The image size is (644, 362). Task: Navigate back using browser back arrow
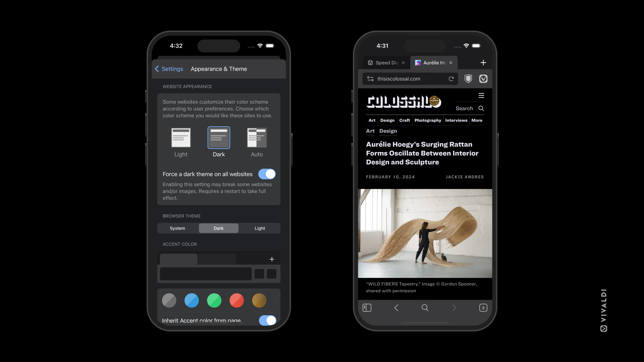396,308
